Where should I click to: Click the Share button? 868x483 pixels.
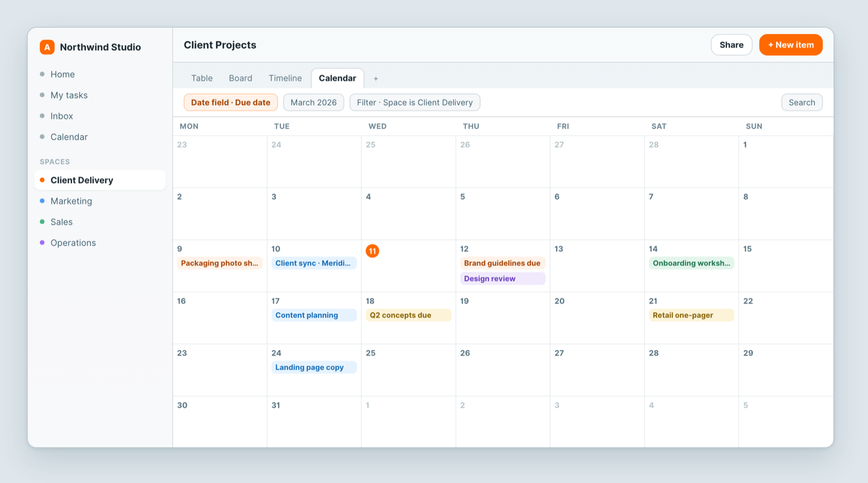[731, 45]
